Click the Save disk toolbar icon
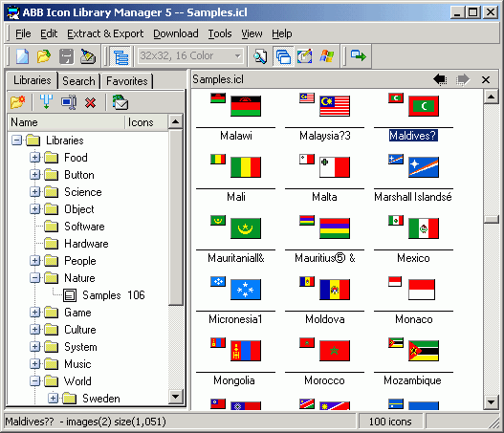The image size is (504, 433). point(66,56)
